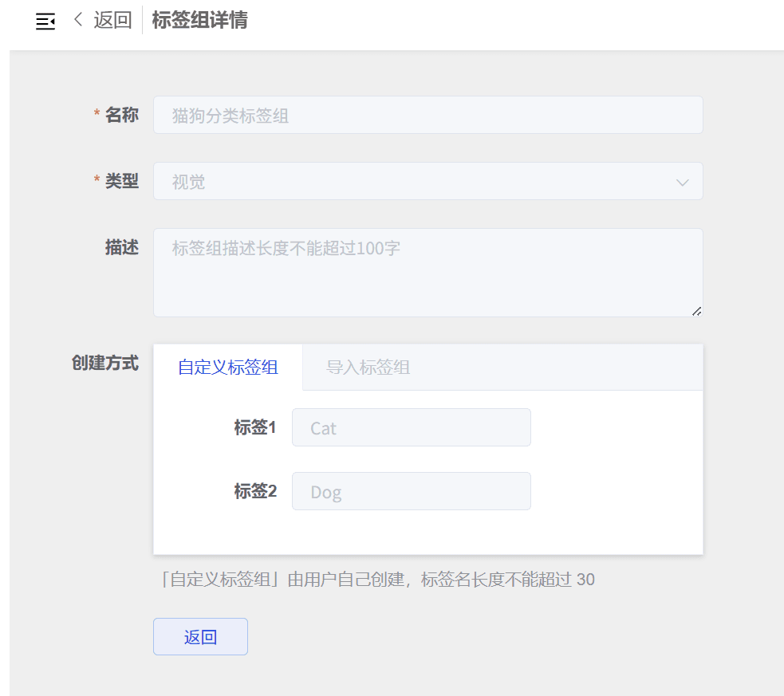Click the 类型 field label
Viewport: 784px width, 696px height.
click(122, 182)
